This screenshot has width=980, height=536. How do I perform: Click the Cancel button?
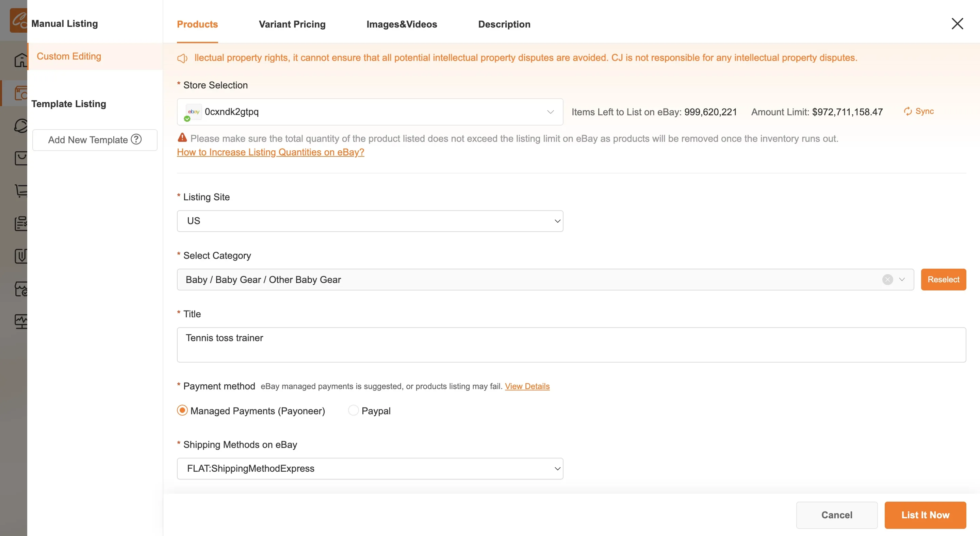(837, 515)
